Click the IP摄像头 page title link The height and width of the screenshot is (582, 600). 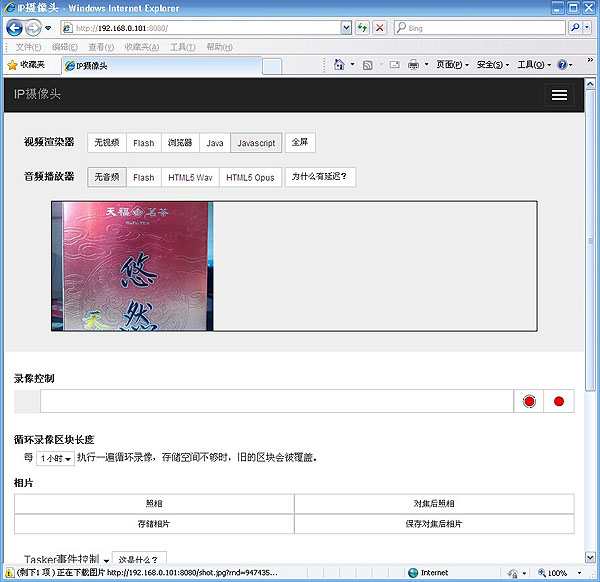[37, 94]
